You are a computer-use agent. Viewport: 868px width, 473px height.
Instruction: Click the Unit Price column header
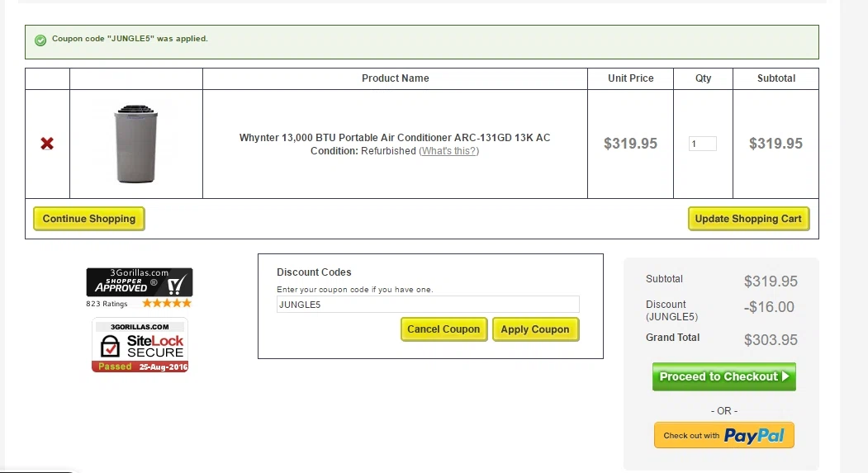pyautogui.click(x=630, y=78)
